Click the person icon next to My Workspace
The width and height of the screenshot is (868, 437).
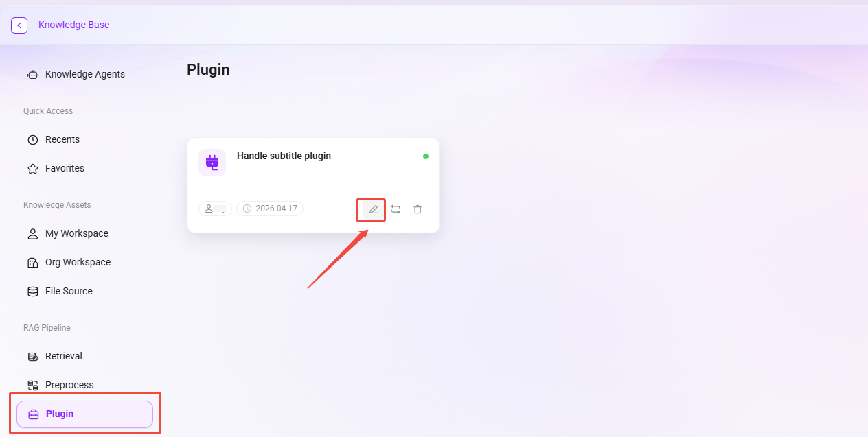pyautogui.click(x=32, y=234)
